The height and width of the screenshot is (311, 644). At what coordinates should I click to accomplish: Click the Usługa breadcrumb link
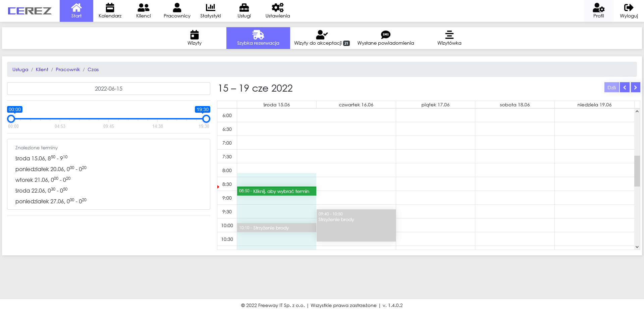pos(20,69)
